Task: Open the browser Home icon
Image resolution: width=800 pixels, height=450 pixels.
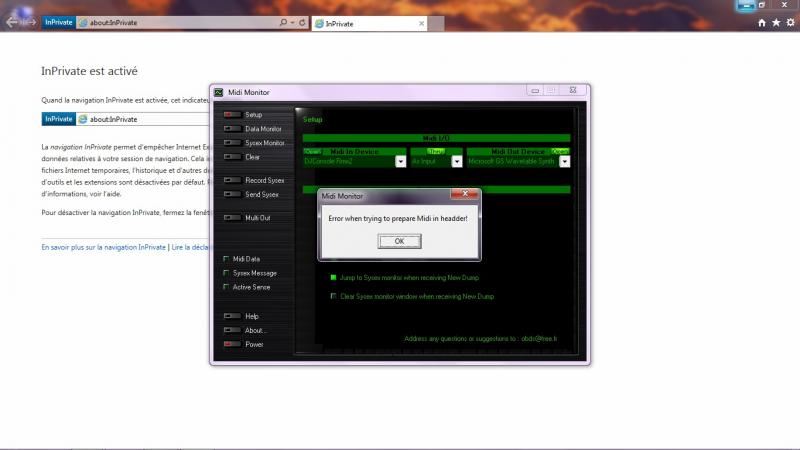Action: tap(762, 22)
